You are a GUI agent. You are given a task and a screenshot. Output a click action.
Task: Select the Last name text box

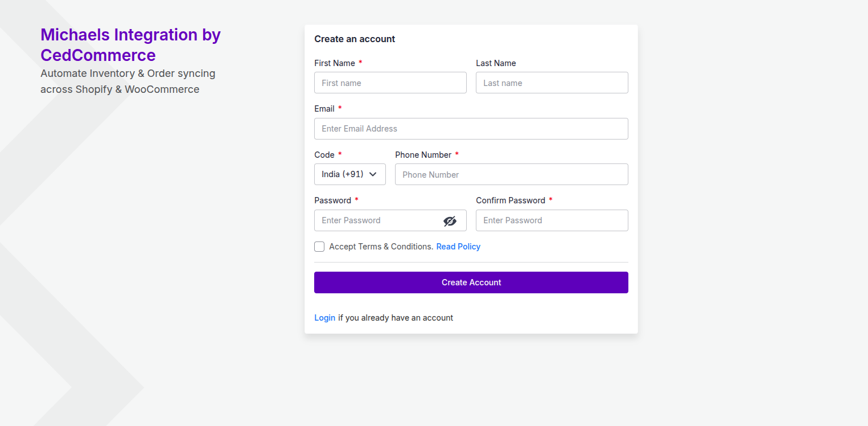point(552,83)
